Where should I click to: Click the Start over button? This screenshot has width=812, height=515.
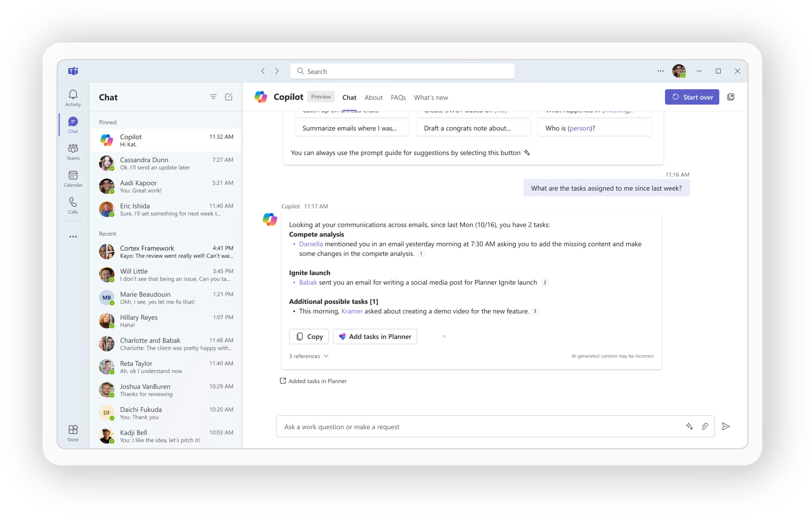point(692,97)
